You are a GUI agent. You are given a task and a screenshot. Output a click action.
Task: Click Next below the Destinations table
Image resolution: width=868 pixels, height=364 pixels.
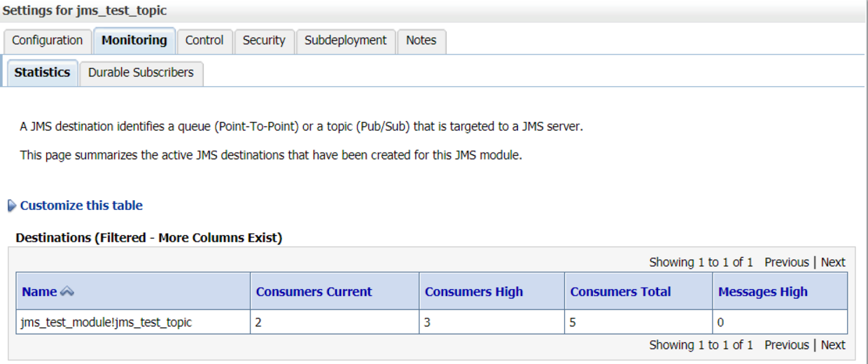click(x=833, y=345)
